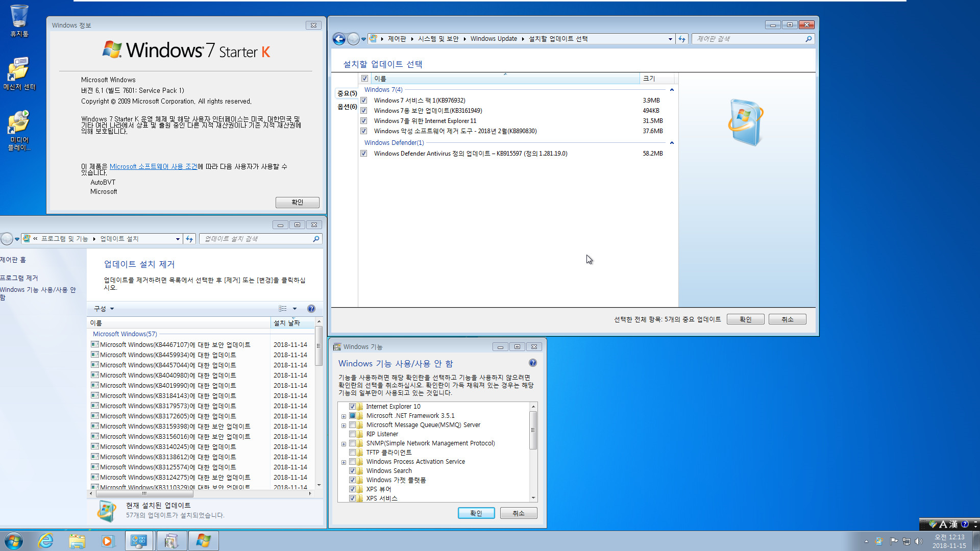Viewport: 980px width, 551px height.
Task: Uncheck the Windows 7 Service Pack 1 (KB976932) update
Action: click(x=364, y=101)
